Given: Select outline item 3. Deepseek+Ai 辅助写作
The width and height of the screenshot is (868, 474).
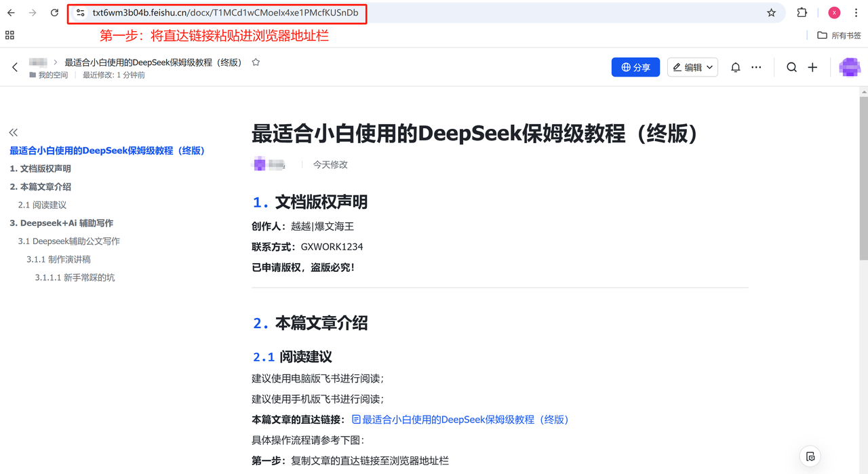Looking at the screenshot, I should (x=62, y=223).
